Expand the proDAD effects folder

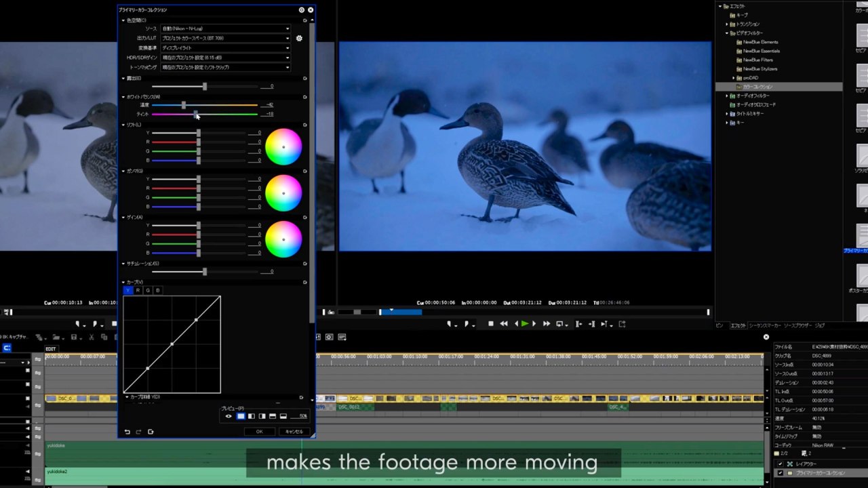click(x=734, y=78)
